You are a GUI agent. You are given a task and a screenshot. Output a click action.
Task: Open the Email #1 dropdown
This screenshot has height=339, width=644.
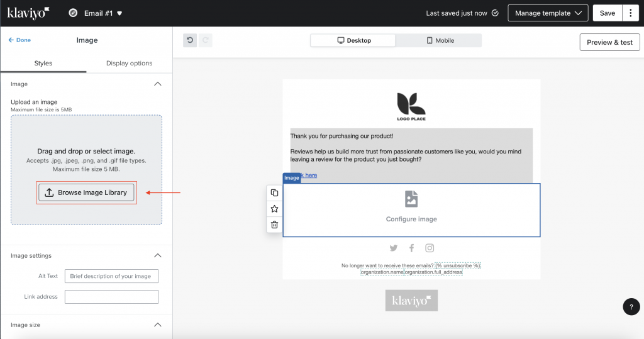[103, 13]
